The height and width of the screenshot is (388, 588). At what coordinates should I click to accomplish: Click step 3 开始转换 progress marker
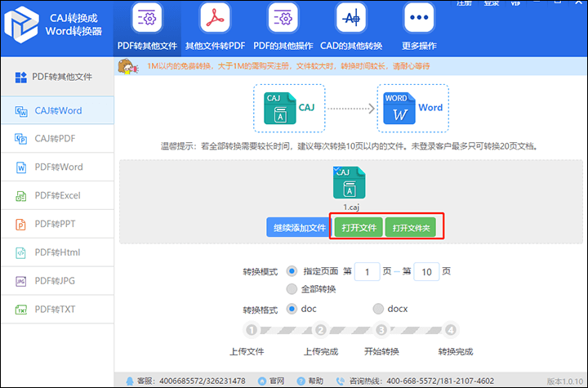pyautogui.click(x=381, y=330)
